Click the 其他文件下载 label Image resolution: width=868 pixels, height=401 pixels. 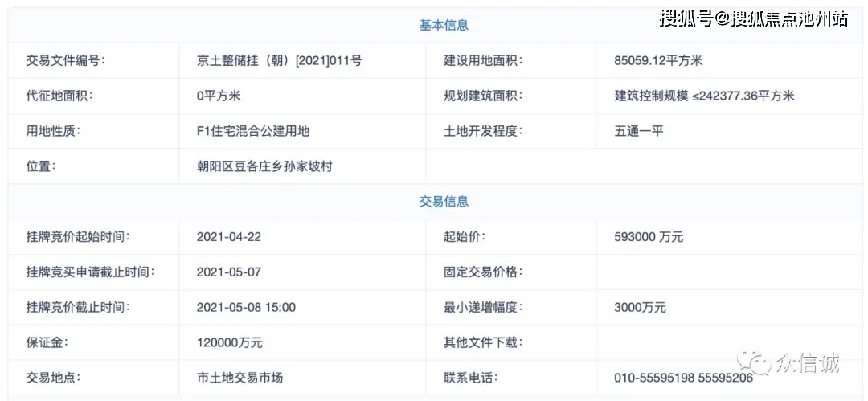point(483,343)
